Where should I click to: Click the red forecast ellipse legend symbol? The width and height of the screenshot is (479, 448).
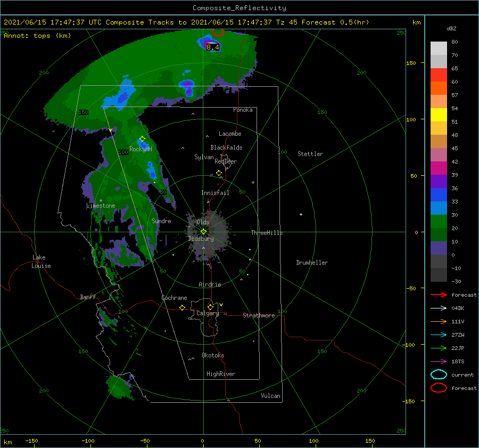tap(439, 388)
